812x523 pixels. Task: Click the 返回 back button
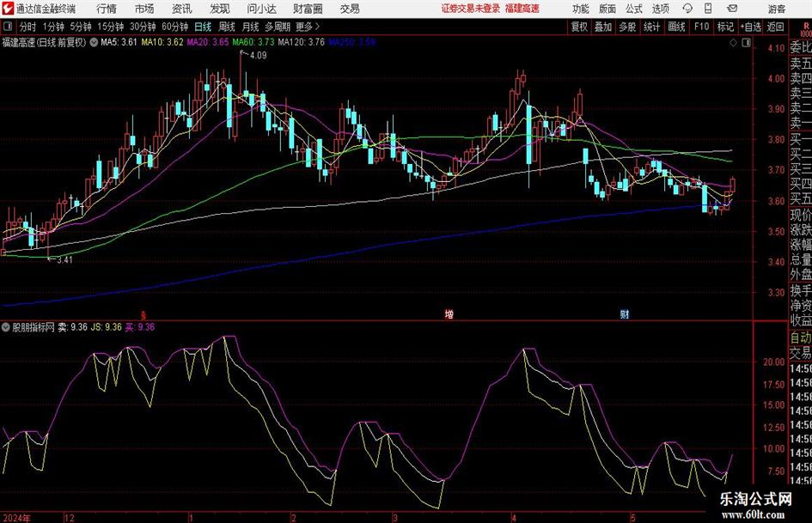click(775, 27)
